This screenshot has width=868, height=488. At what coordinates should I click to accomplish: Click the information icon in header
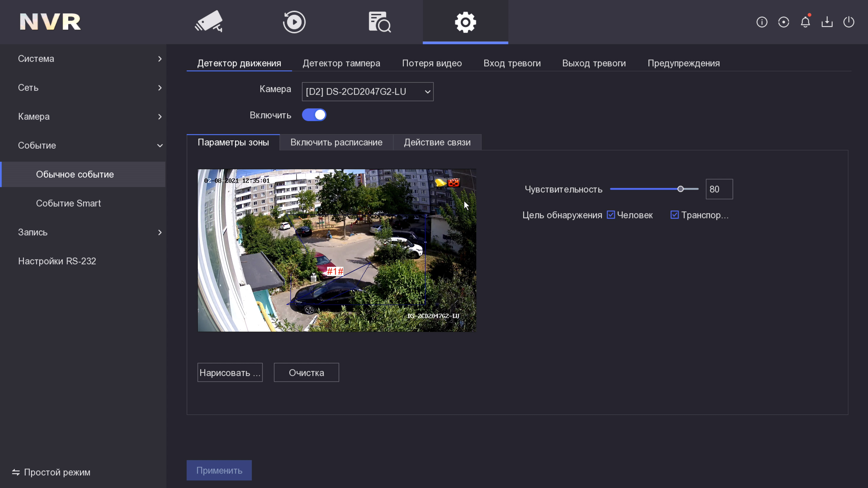[x=762, y=22]
